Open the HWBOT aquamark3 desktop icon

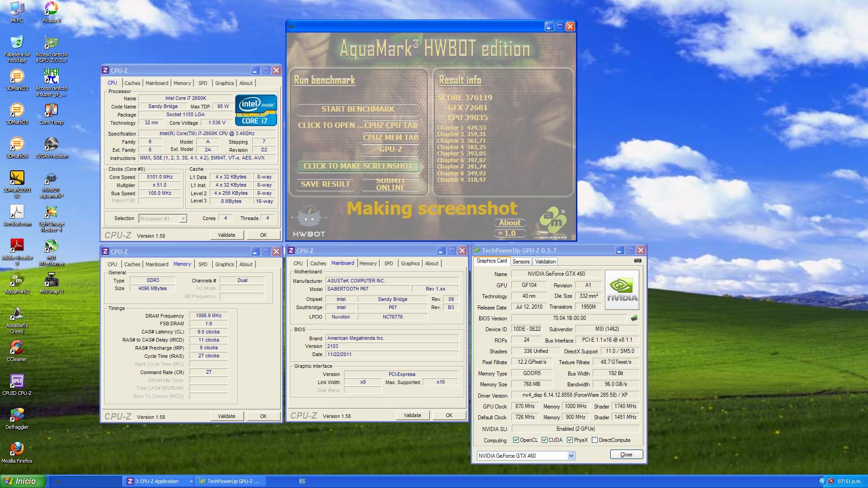point(51,184)
